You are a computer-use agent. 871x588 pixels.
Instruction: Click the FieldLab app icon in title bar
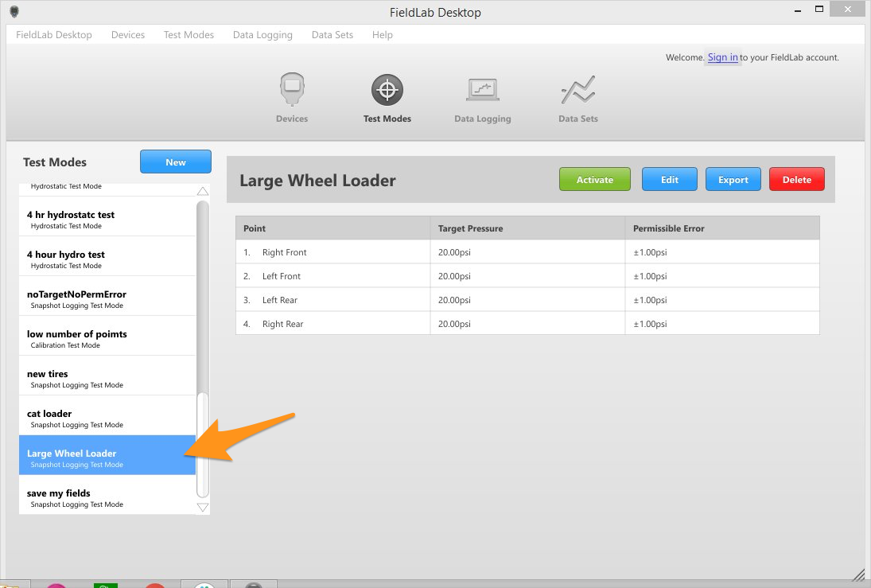(14, 12)
